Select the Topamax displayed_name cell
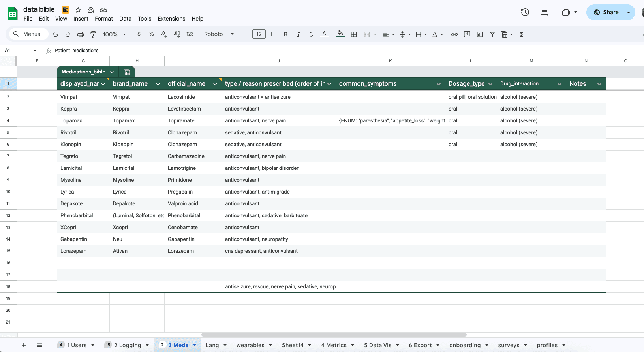The image size is (644, 352). point(83,121)
